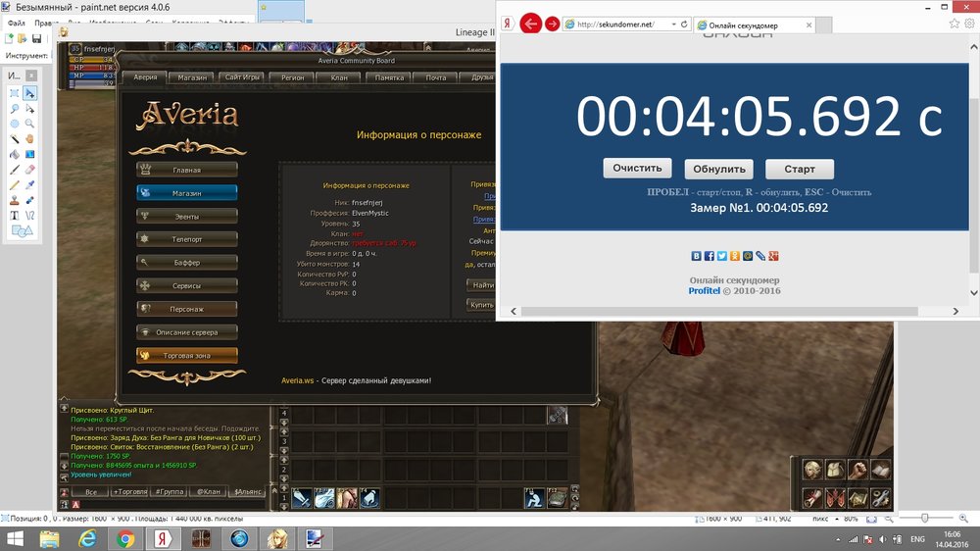
Task: Open the Файл menu in paint.net
Action: [15, 22]
